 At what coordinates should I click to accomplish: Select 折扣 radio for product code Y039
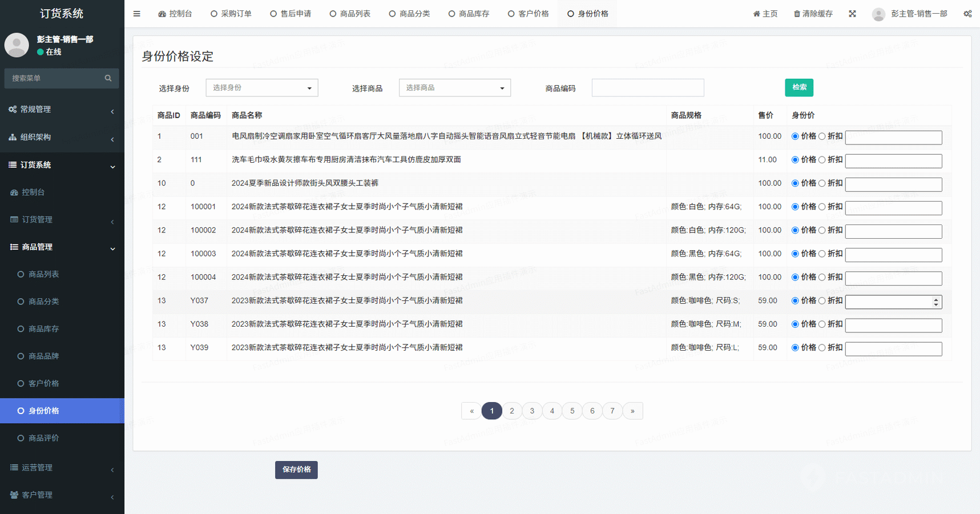(822, 348)
